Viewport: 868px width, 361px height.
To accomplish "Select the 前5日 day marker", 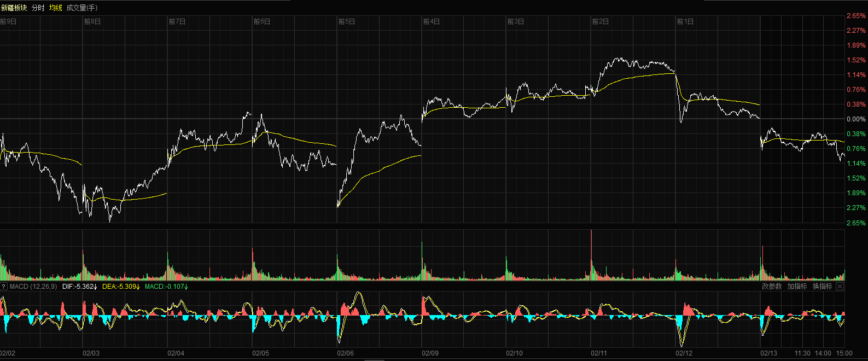I will (x=347, y=22).
